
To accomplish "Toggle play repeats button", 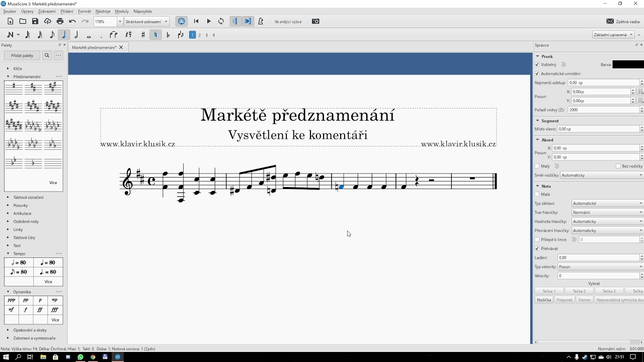I will [235, 21].
